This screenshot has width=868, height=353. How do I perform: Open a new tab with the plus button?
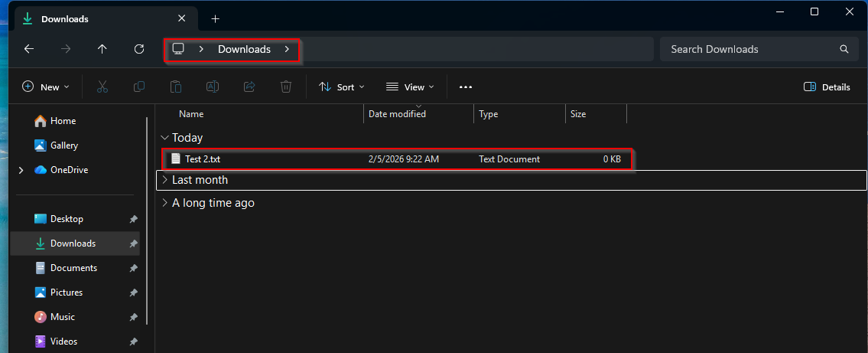coord(216,19)
